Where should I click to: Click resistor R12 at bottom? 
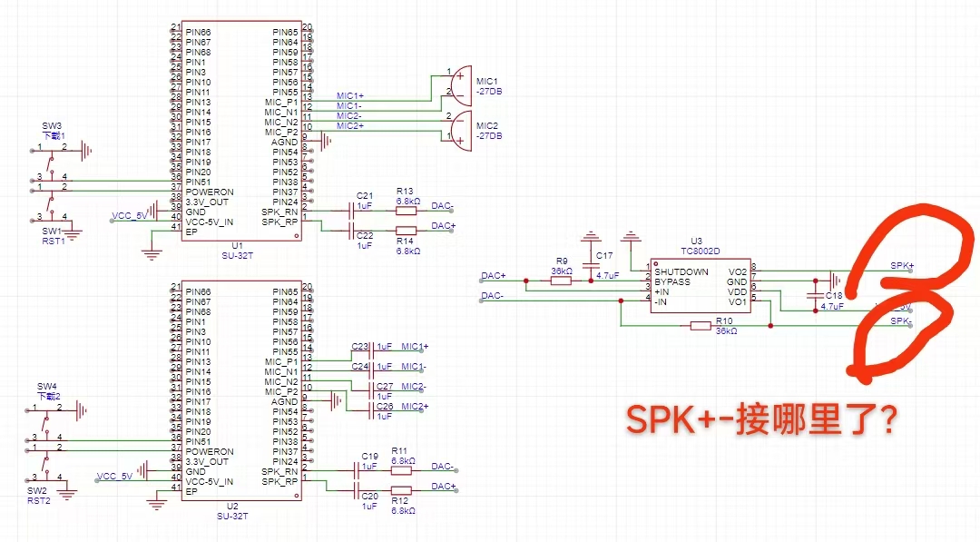tap(400, 492)
